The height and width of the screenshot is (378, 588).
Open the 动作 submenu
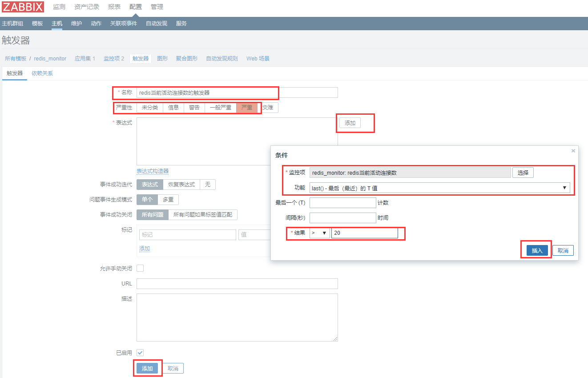tap(96, 24)
